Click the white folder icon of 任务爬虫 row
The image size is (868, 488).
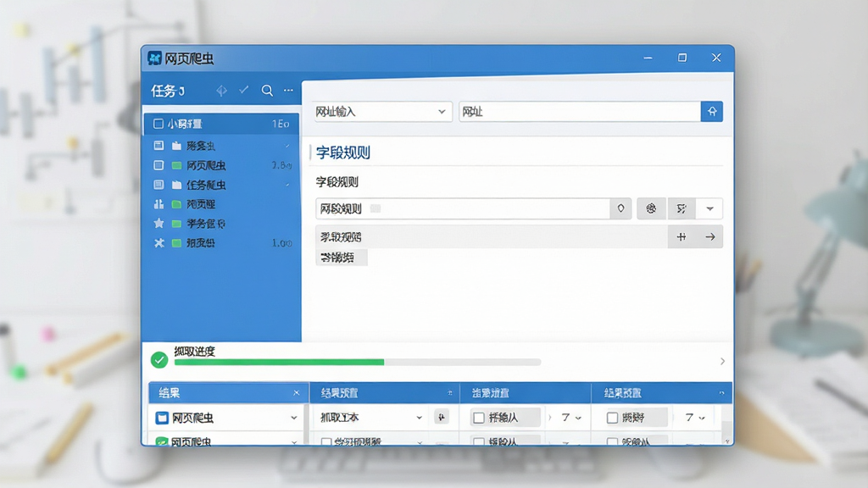176,185
